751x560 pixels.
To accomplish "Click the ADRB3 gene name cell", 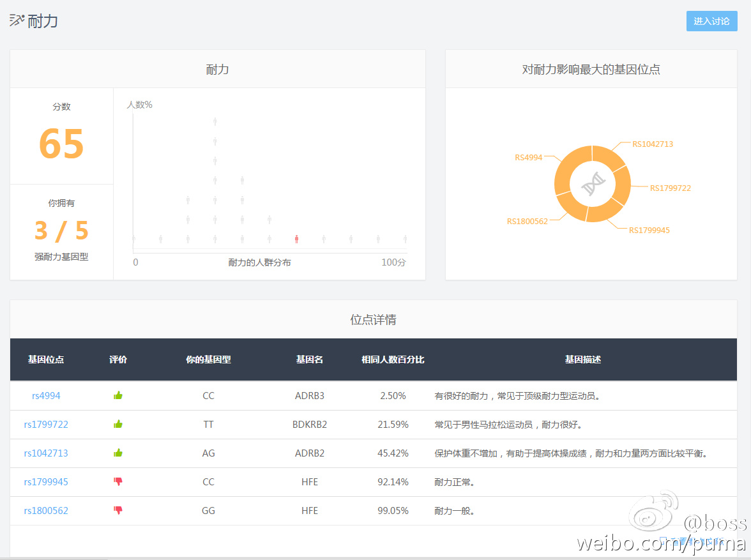I will (x=309, y=396).
